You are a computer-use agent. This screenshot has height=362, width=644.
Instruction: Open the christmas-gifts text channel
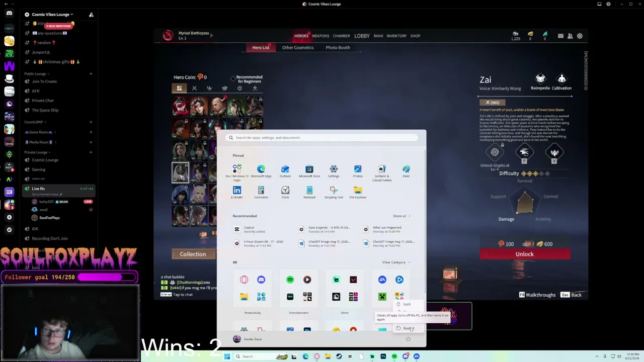click(x=56, y=62)
